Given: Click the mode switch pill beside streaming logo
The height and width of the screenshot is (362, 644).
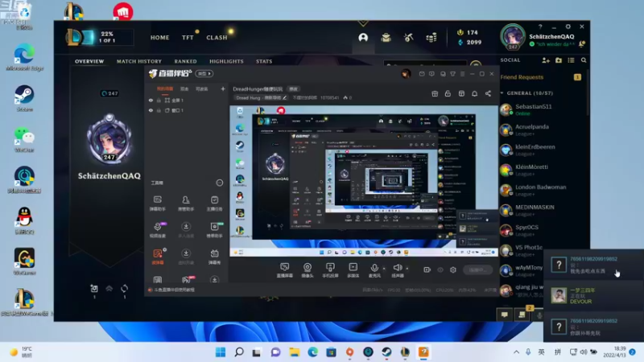Looking at the screenshot, I should click(x=204, y=73).
